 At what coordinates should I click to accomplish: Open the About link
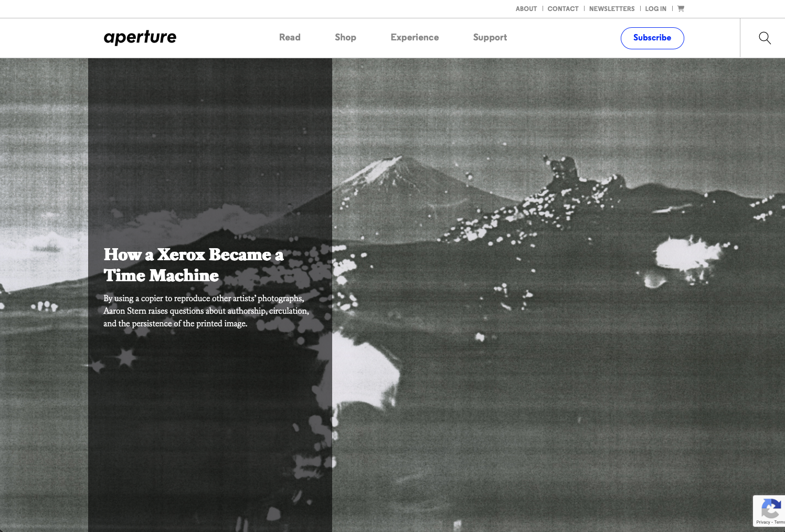click(x=526, y=9)
